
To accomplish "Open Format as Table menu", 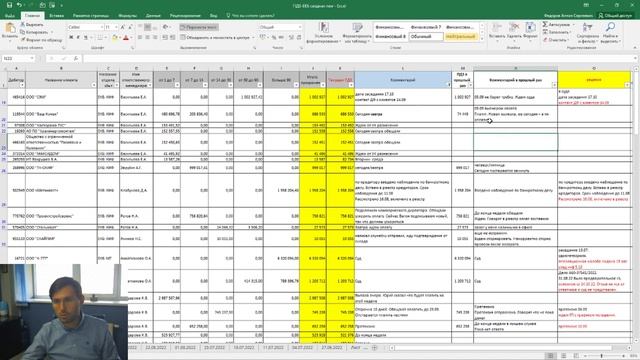I will (357, 33).
